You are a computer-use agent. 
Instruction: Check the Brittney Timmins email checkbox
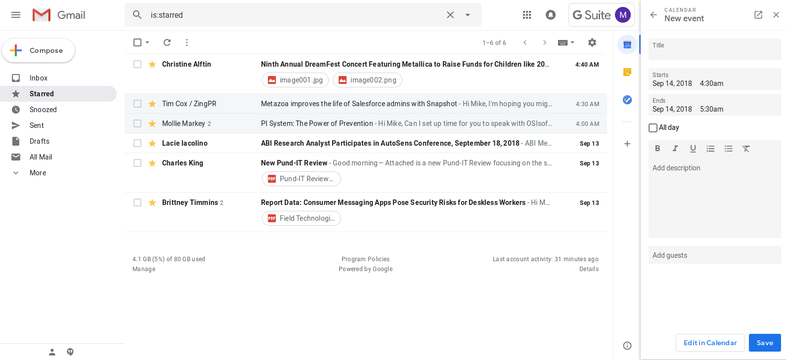point(137,203)
